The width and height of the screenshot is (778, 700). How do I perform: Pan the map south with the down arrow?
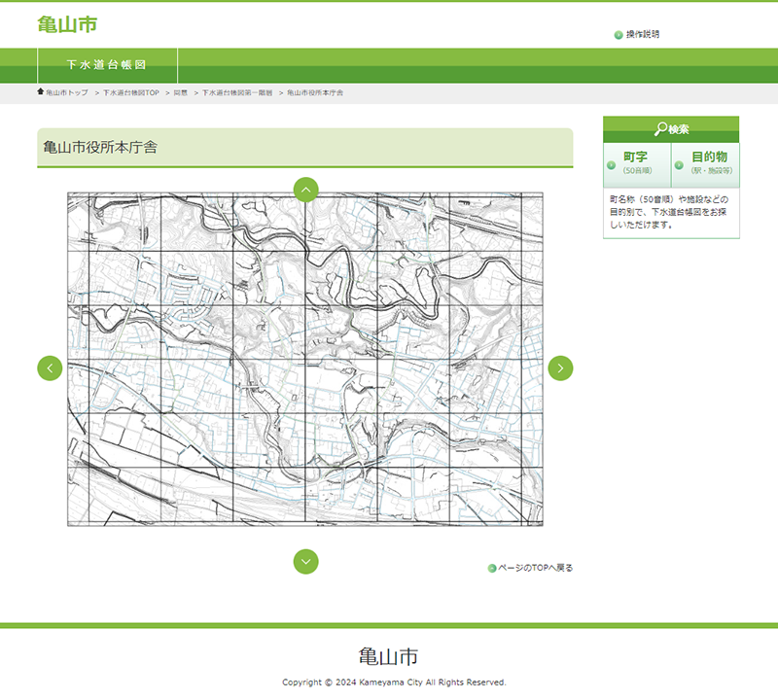(x=305, y=561)
